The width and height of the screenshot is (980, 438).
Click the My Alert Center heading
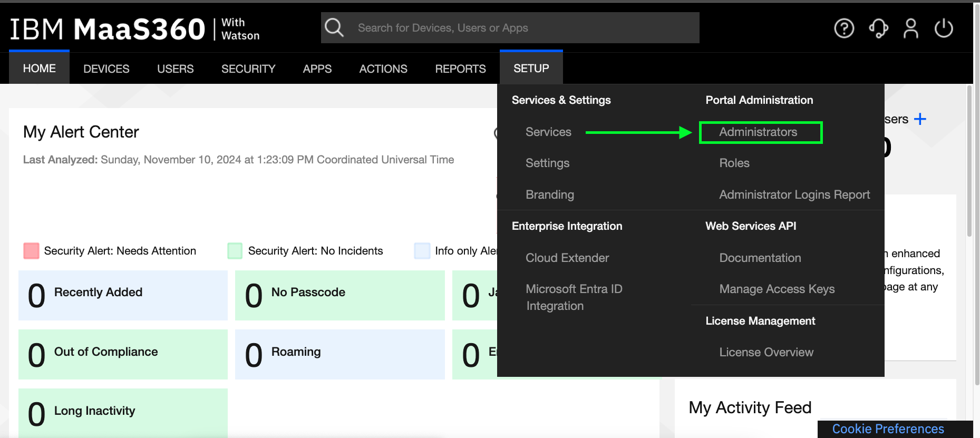tap(81, 132)
